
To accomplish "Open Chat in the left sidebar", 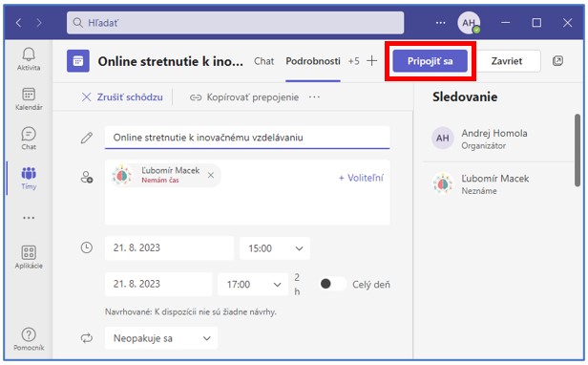I will coord(29,139).
